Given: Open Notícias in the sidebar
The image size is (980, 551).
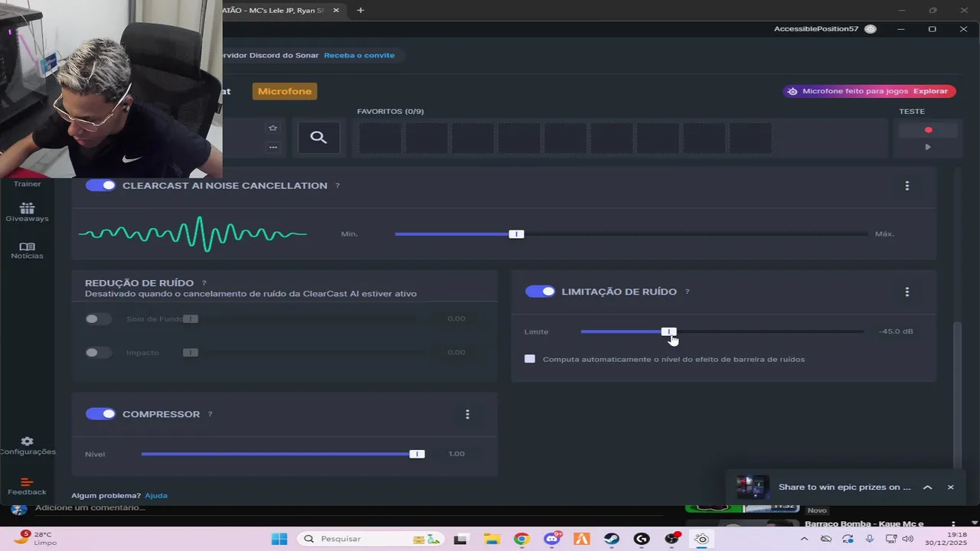Looking at the screenshot, I should (x=27, y=250).
